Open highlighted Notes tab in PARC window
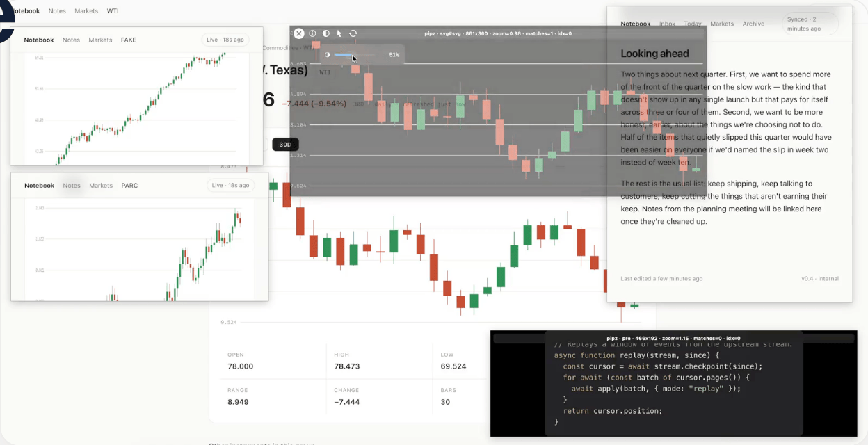868x445 pixels. tap(72, 186)
